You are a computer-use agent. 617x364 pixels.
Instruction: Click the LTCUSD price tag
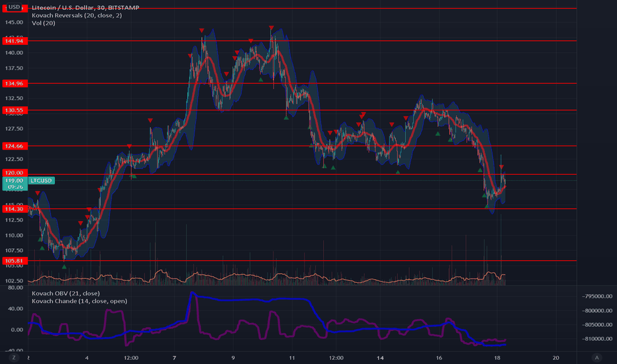point(41,181)
